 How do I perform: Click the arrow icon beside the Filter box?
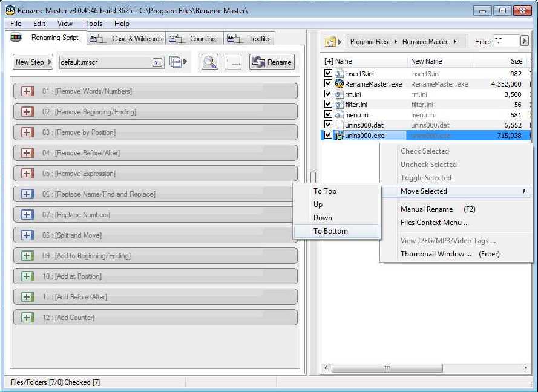coord(524,41)
